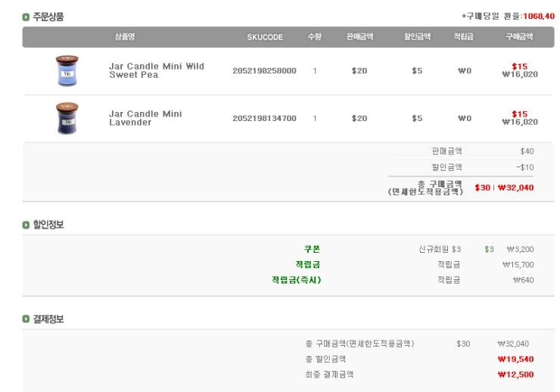Click the green bullet icon beside 결제정보
The height and width of the screenshot is (392, 560).
pos(26,319)
